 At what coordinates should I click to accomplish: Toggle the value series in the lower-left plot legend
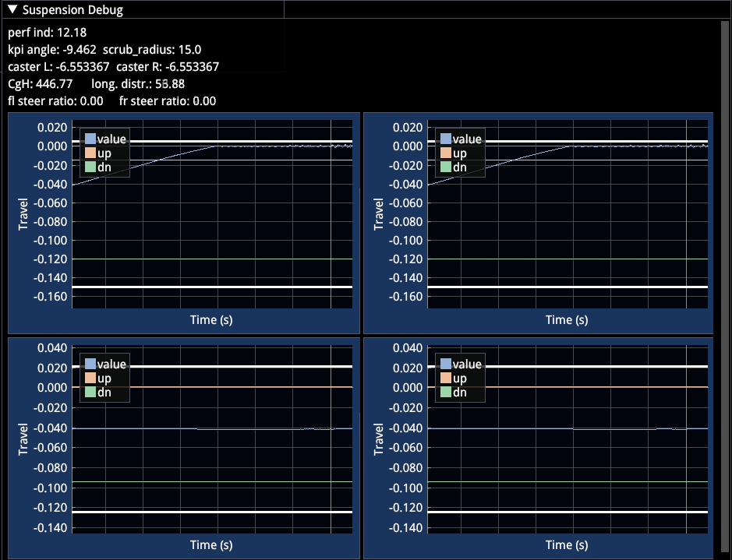pyautogui.click(x=105, y=365)
